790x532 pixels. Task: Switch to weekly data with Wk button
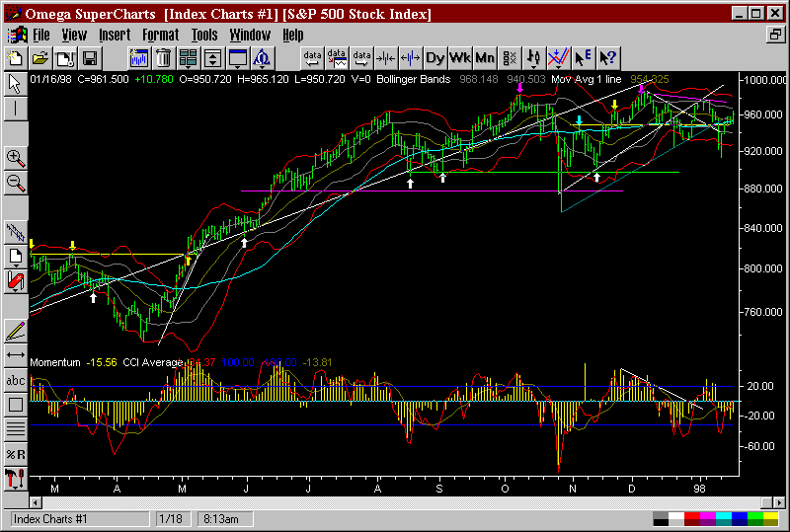click(x=460, y=58)
